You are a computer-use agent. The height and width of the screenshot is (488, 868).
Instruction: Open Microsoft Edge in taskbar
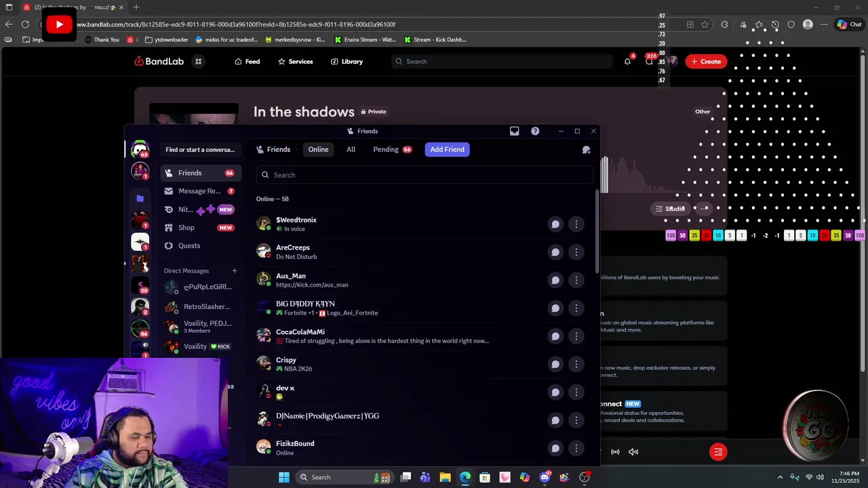pos(465,477)
